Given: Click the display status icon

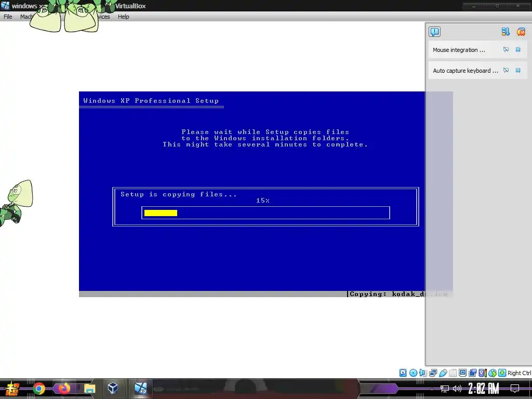Looking at the screenshot, I should [462, 373].
